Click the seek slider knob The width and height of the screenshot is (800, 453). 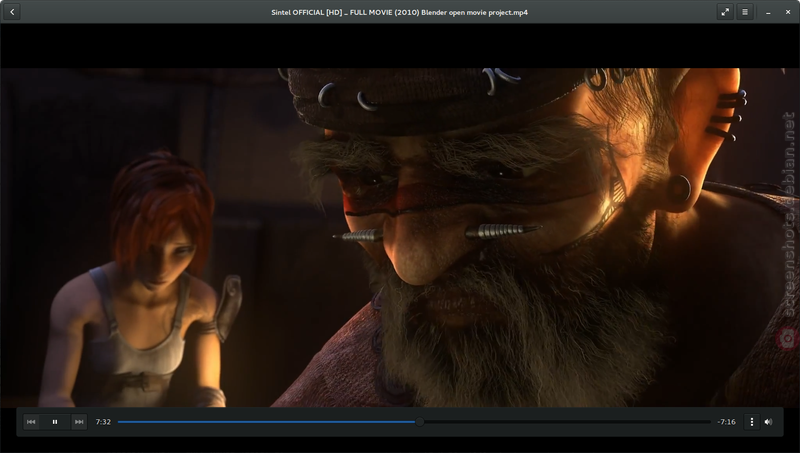click(419, 422)
